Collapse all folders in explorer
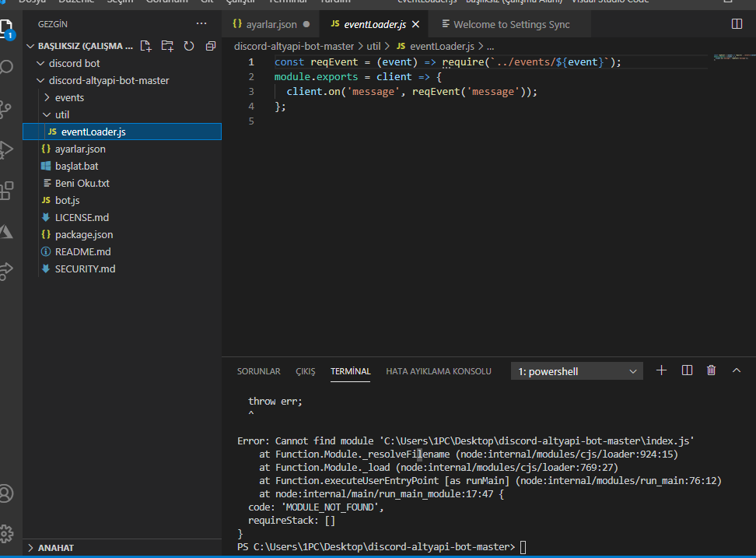The width and height of the screenshot is (756, 558). 210,46
